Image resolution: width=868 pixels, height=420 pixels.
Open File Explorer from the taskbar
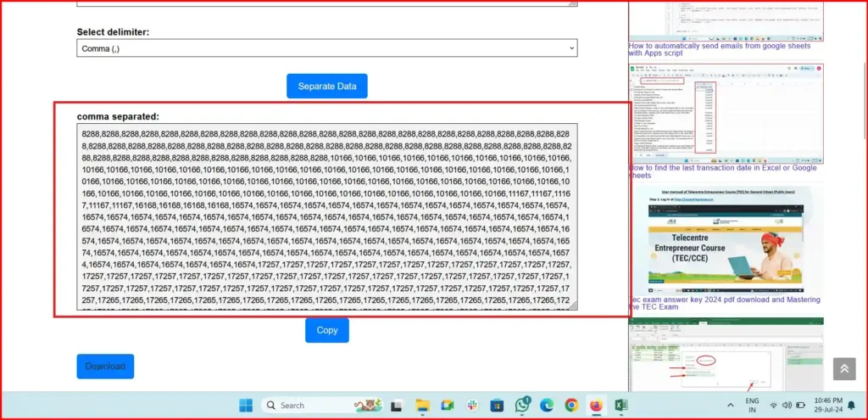(x=422, y=406)
